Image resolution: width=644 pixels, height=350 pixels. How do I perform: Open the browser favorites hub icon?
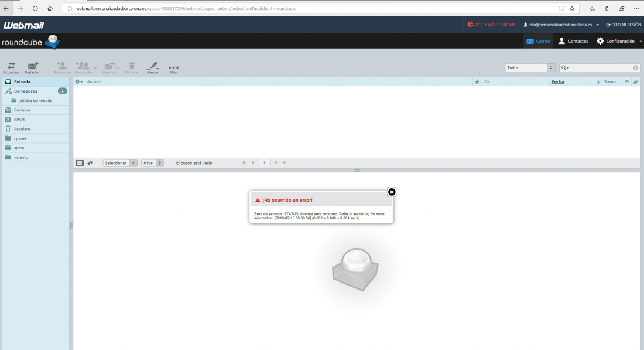point(592,8)
